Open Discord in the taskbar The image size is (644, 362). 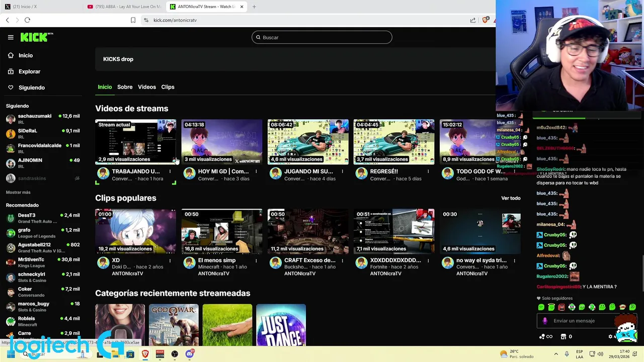click(189, 354)
